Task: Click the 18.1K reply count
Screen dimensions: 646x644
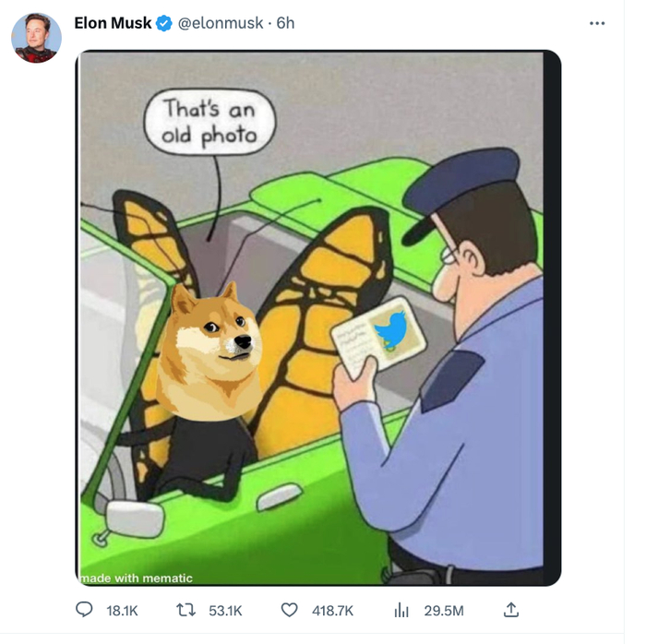Action: tap(122, 611)
